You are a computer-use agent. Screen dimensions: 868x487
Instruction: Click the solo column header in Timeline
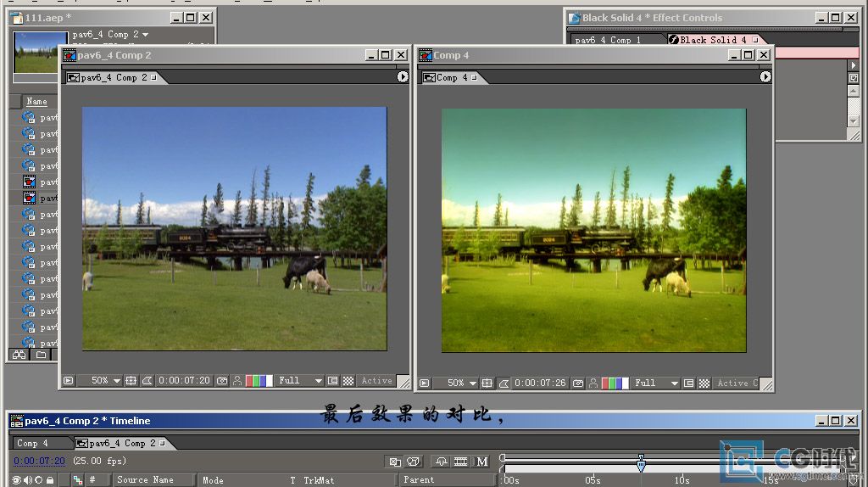pyautogui.click(x=38, y=480)
